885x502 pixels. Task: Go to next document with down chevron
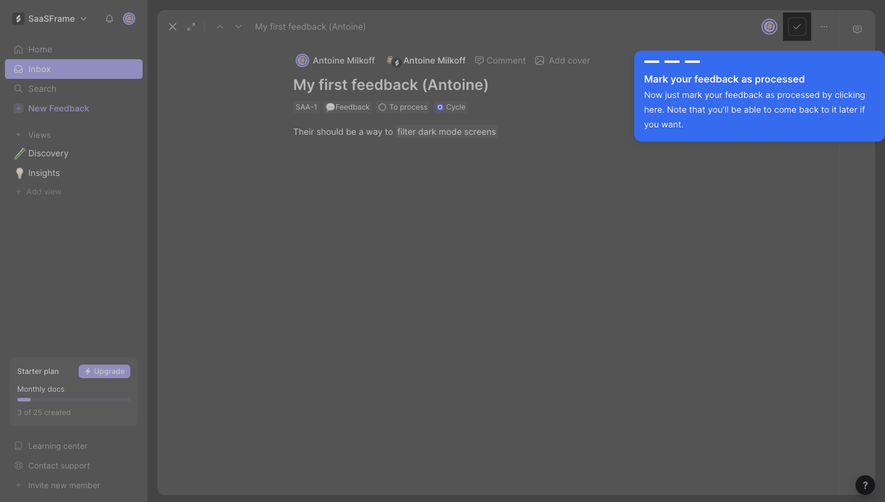click(238, 27)
